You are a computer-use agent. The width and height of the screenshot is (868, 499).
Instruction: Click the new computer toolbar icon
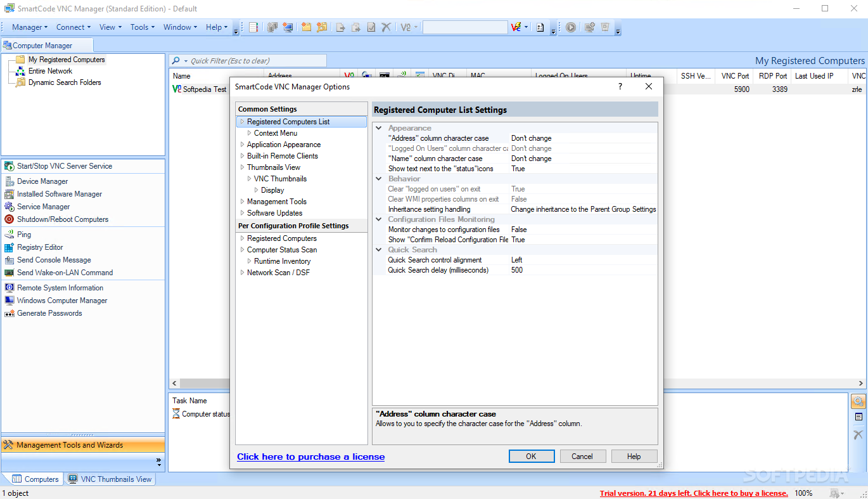point(288,27)
